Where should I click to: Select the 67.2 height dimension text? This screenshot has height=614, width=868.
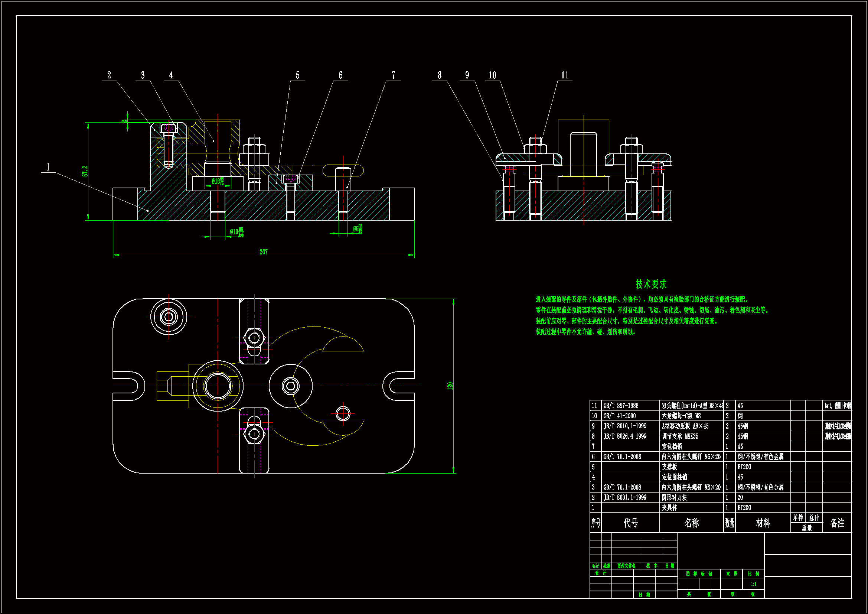point(85,171)
